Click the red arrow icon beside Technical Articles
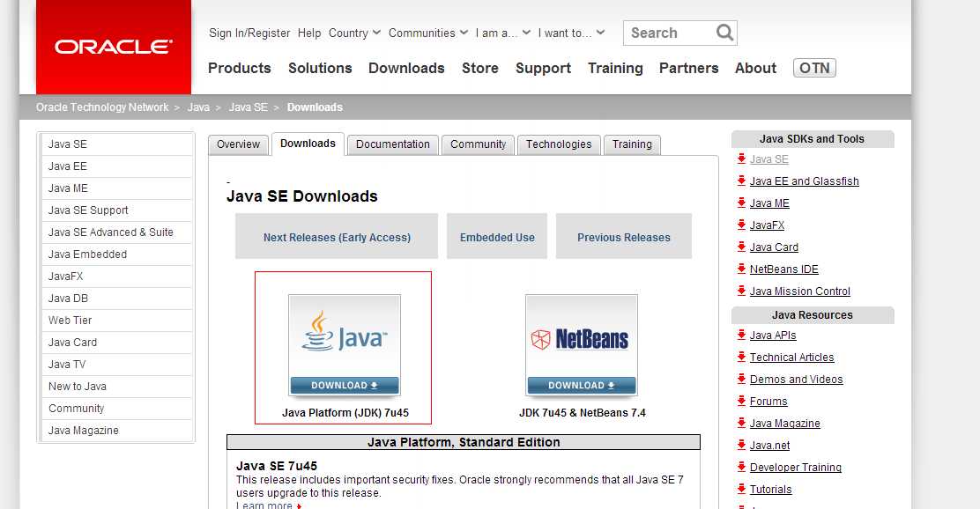This screenshot has width=980, height=509. (741, 357)
